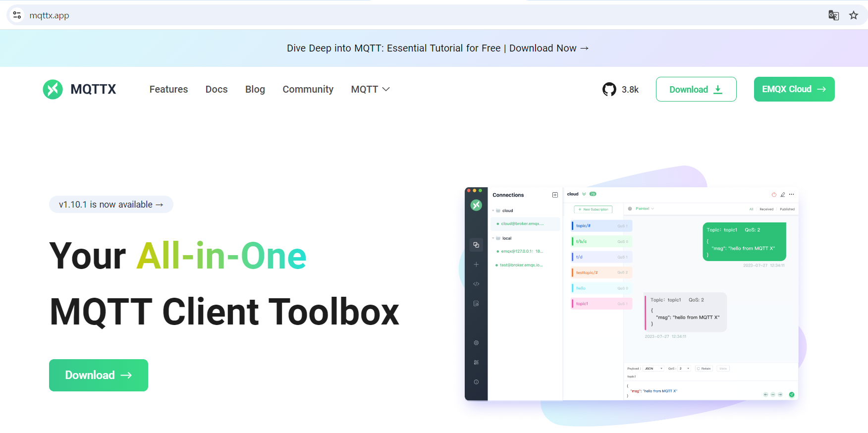Click the Google Translate icon in address bar
The image size is (868, 433).
[834, 15]
